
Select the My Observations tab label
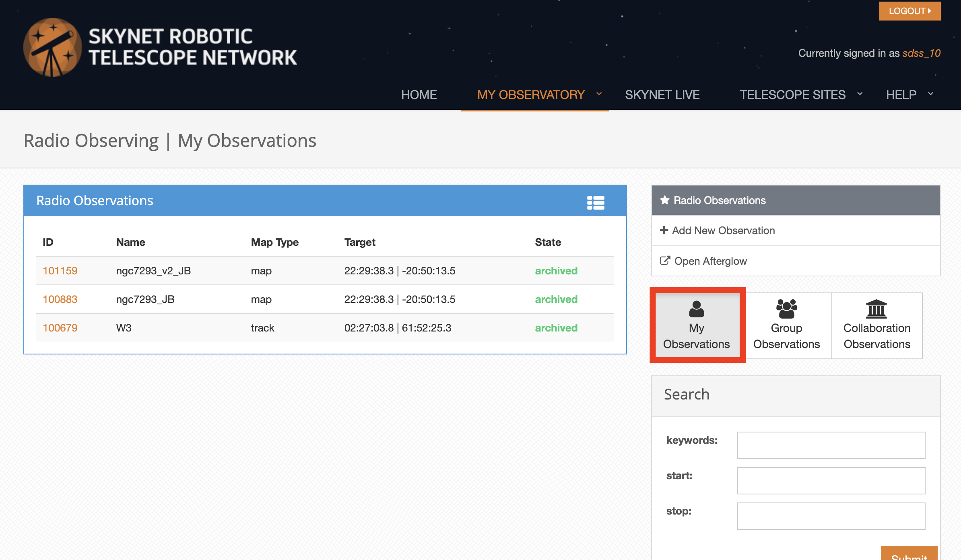click(697, 336)
